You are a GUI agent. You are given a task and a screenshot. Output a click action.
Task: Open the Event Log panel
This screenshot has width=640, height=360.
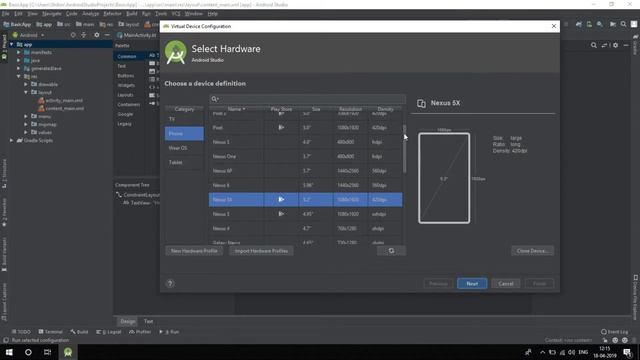[x=615, y=332]
